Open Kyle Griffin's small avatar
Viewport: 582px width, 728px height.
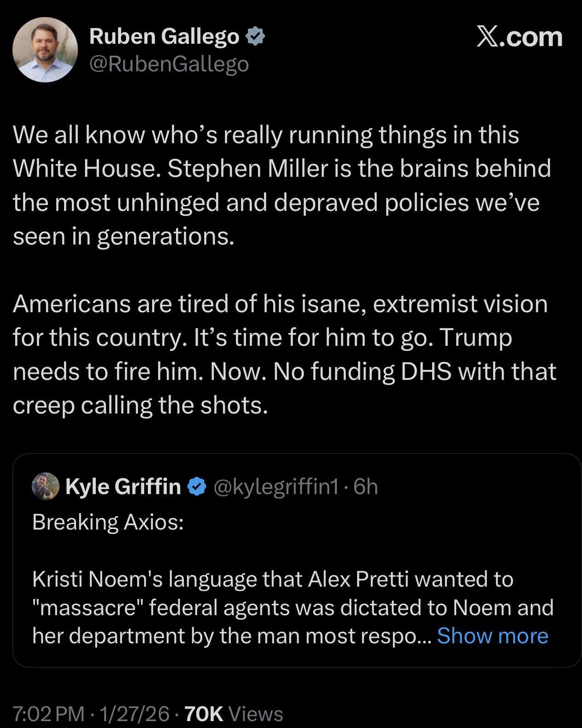(x=45, y=486)
